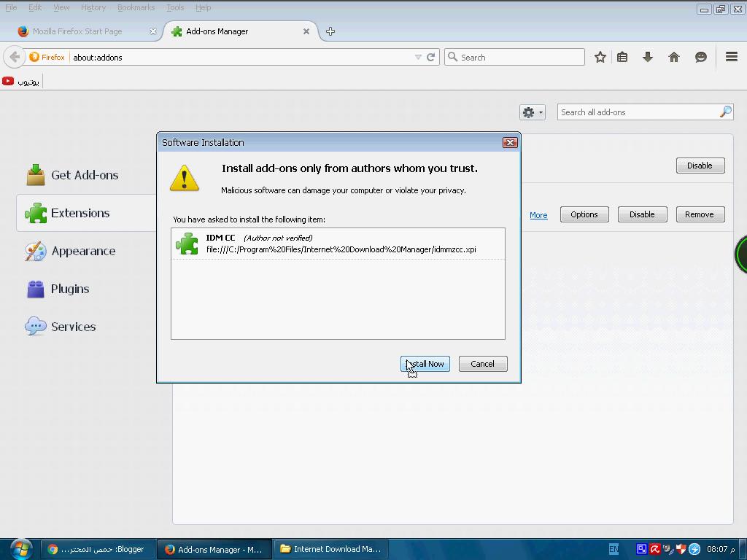The image size is (747, 560).
Task: Bookmark this page with star icon
Action: click(600, 57)
